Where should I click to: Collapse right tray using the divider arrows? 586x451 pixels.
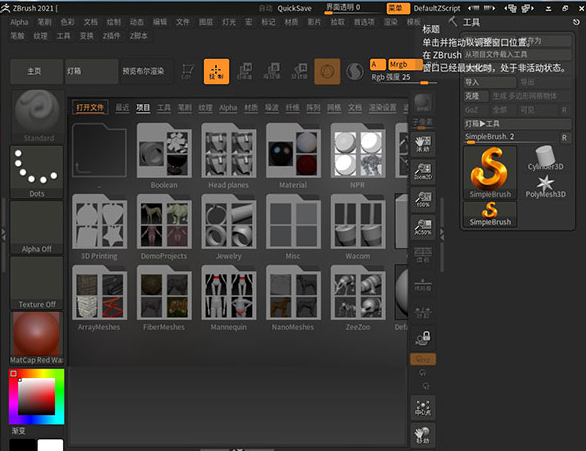442,235
